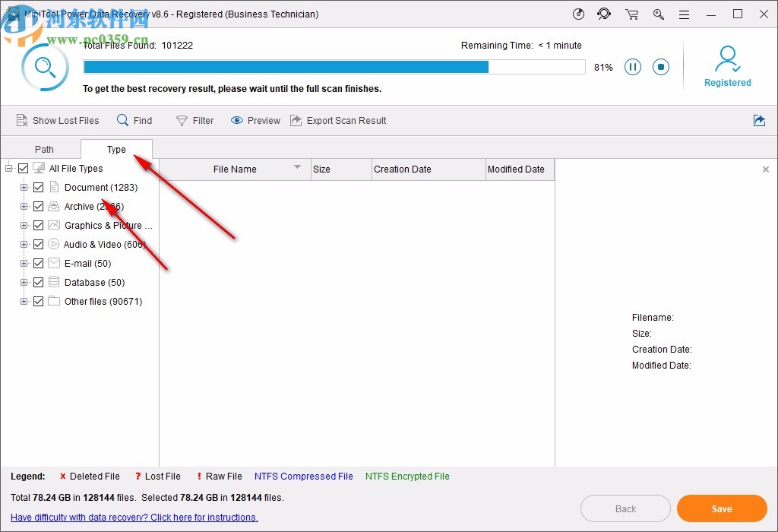Expand the Audio & Video node
Viewport: 778px width, 532px height.
[x=24, y=244]
